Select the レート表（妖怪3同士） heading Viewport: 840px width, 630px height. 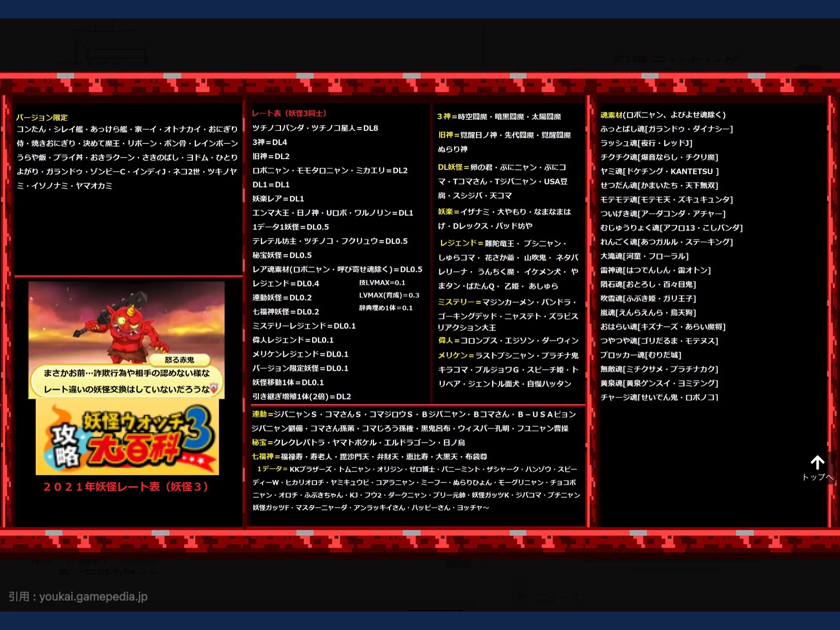point(289,114)
